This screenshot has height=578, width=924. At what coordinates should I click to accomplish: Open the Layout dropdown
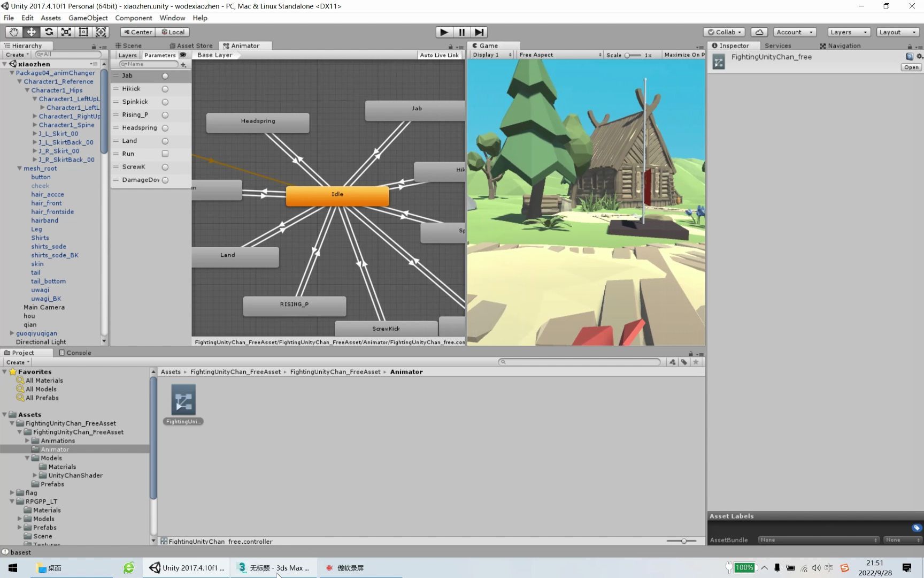[x=897, y=32]
